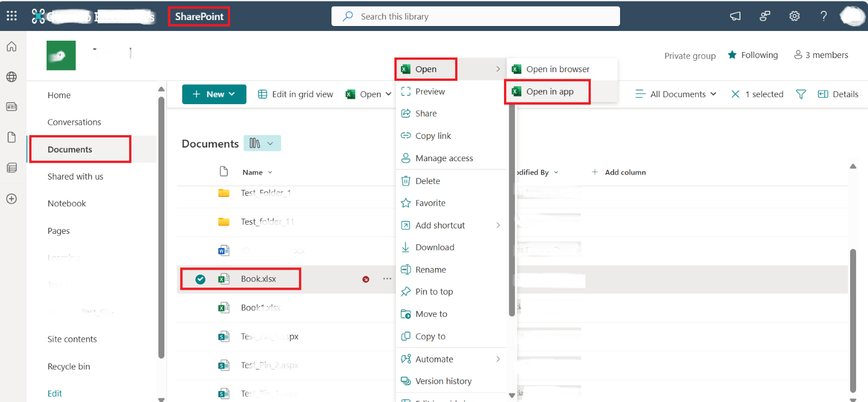Image resolution: width=868 pixels, height=402 pixels.
Task: Open Site contents link
Action: pyautogui.click(x=72, y=340)
